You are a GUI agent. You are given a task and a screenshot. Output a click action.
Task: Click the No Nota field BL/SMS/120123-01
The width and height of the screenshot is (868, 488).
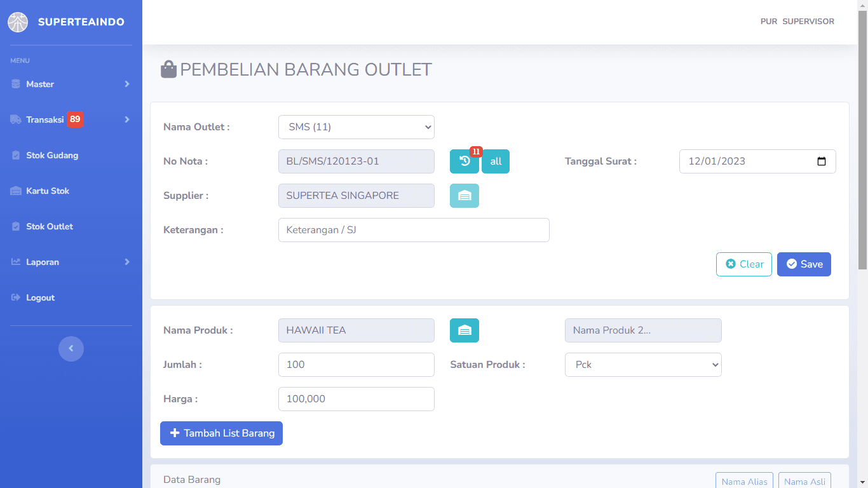356,161
